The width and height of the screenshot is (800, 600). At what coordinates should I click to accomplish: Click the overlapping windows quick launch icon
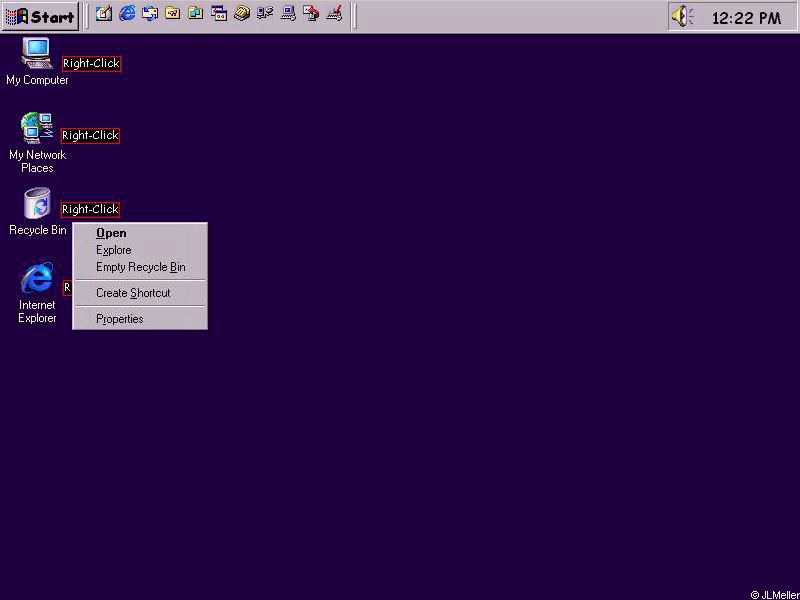click(219, 13)
